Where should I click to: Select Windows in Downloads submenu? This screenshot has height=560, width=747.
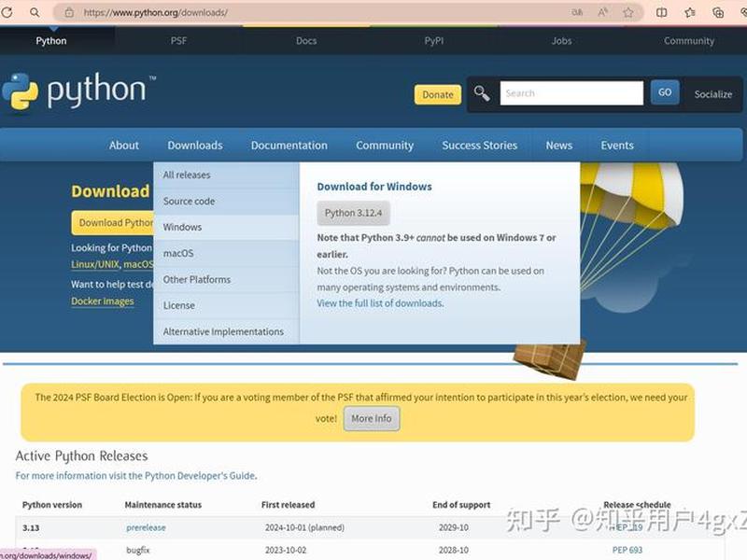tap(226, 227)
